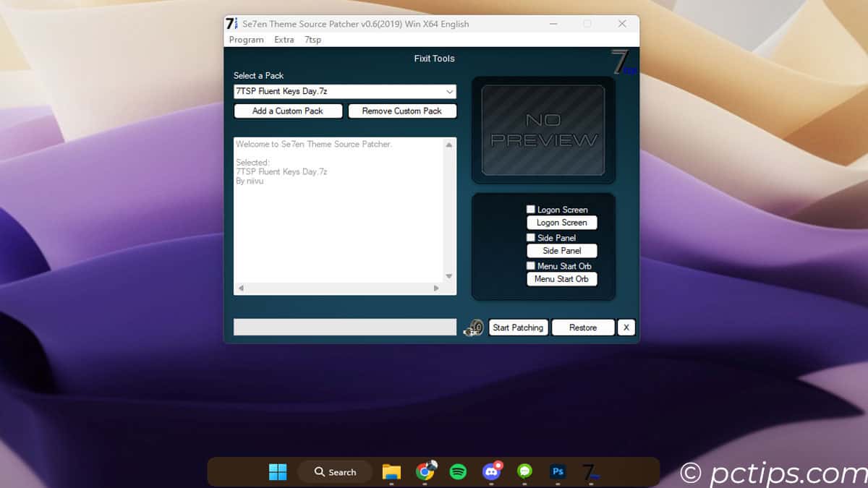
Task: Click the Se7en patcher icon in the title bar
Action: click(230, 23)
